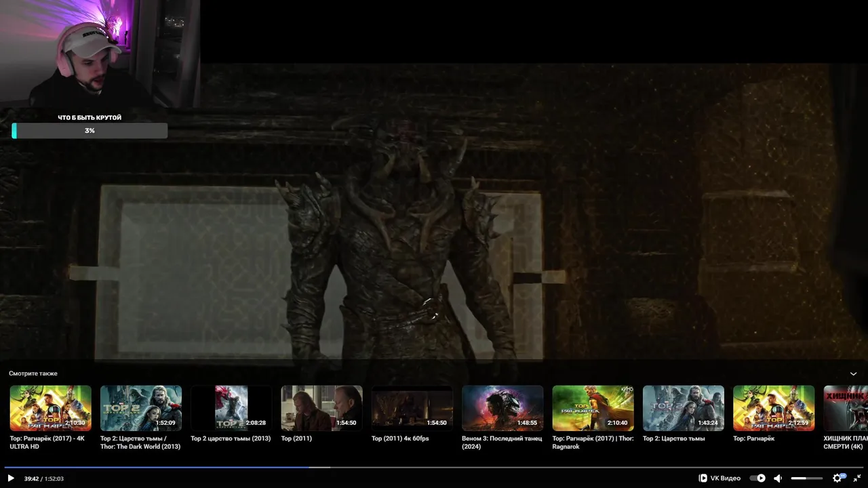The height and width of the screenshot is (488, 868).
Task: Open the ХИЩНИК ПЛАНЕТА СМЕРТИ (4K) thumbnail
Action: (846, 408)
